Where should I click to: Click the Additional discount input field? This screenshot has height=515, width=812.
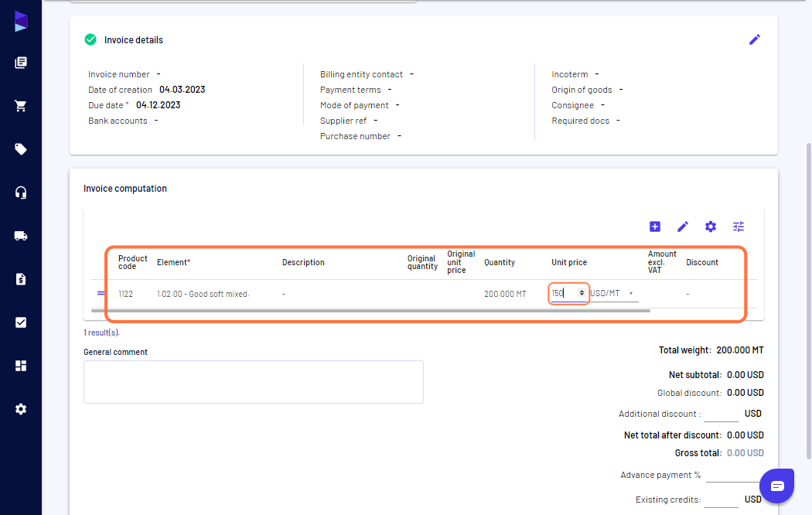(721, 414)
